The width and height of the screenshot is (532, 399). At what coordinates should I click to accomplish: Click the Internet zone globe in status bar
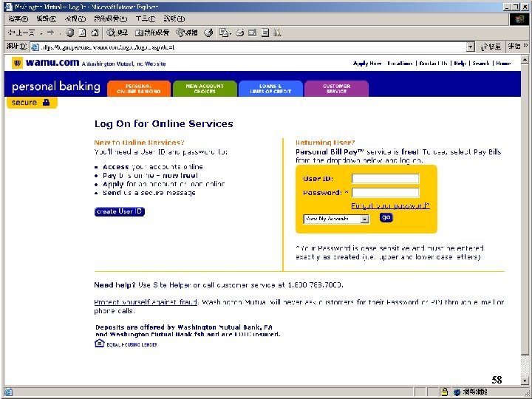[x=457, y=392]
